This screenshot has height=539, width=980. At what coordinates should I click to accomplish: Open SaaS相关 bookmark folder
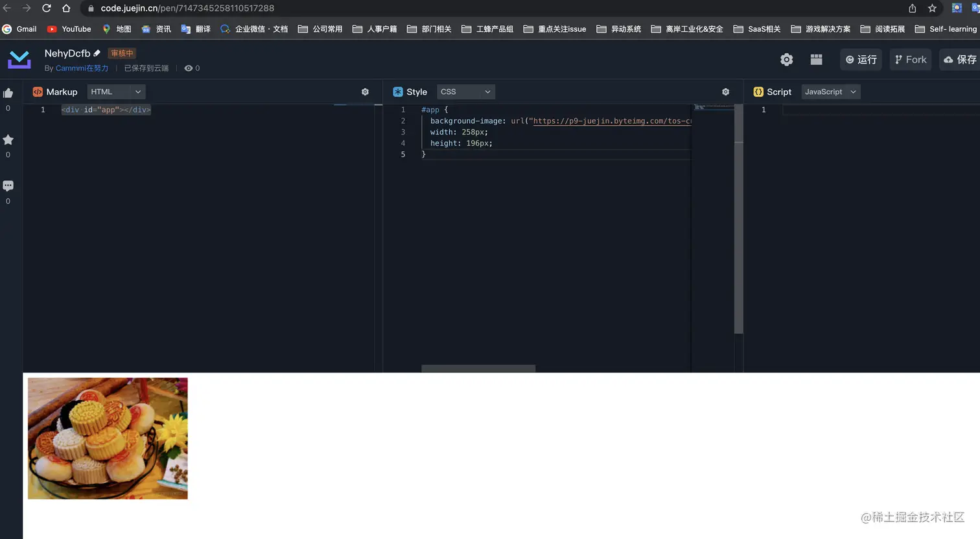(x=757, y=29)
